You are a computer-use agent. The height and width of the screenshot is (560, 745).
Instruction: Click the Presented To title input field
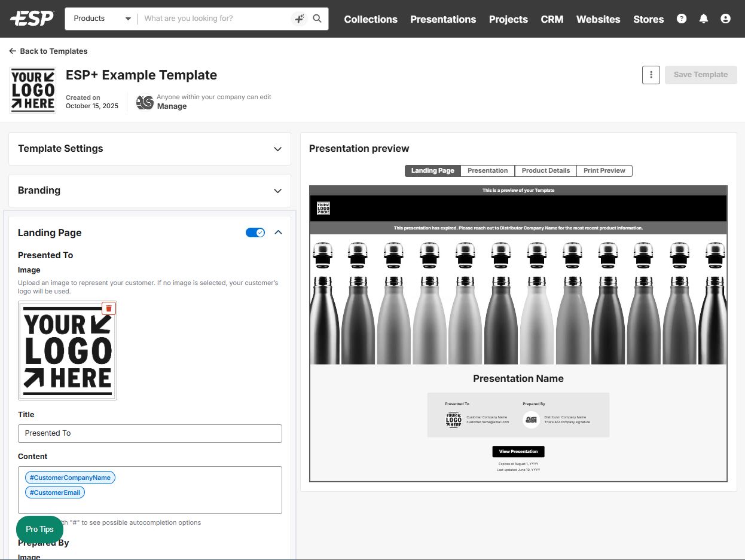coord(149,433)
